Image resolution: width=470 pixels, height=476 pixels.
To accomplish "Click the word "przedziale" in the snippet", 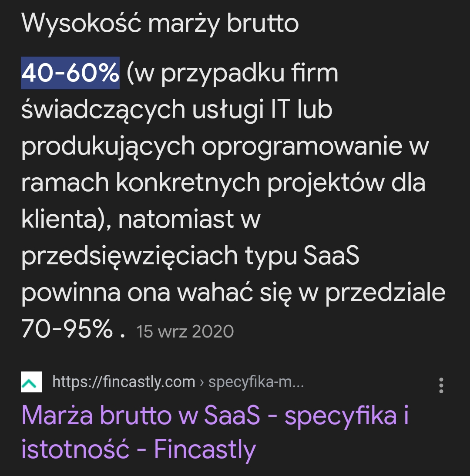I will 385,293.
